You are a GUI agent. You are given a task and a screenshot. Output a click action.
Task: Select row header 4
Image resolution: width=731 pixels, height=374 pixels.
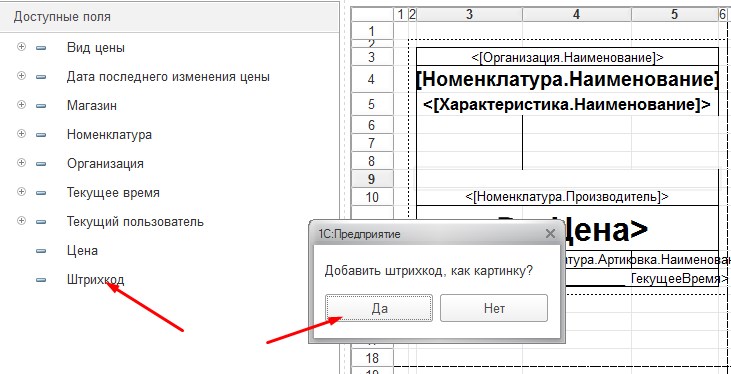pyautogui.click(x=372, y=79)
